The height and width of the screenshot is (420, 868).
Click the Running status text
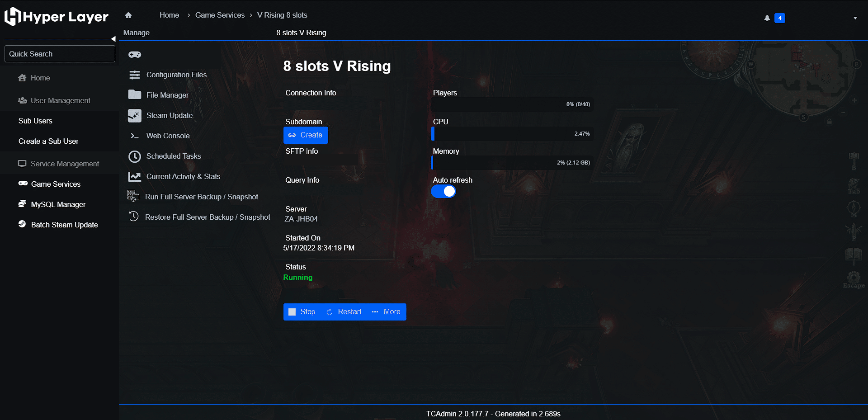(298, 277)
